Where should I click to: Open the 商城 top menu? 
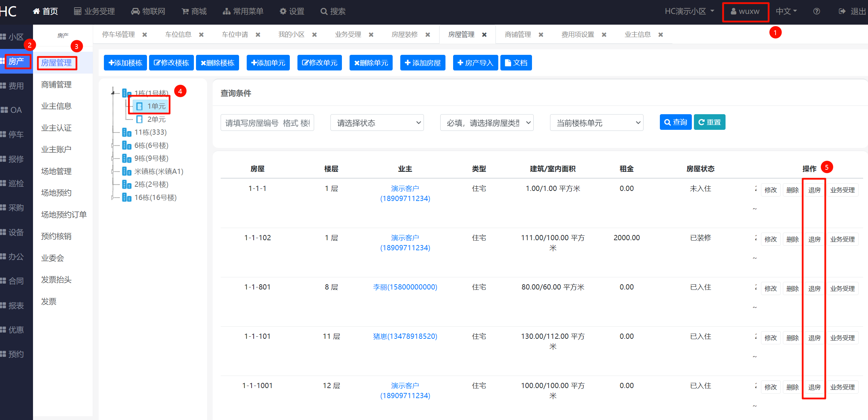pos(194,11)
